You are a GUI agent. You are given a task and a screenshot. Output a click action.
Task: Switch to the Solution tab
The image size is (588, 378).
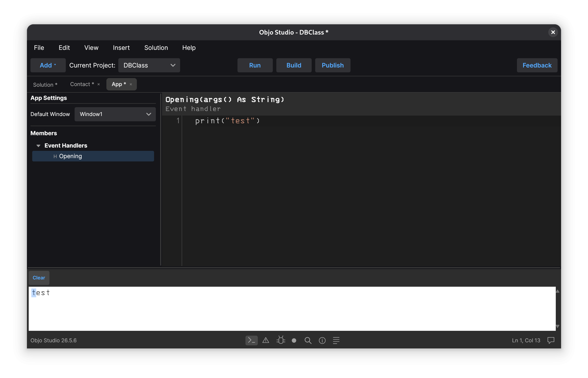45,84
